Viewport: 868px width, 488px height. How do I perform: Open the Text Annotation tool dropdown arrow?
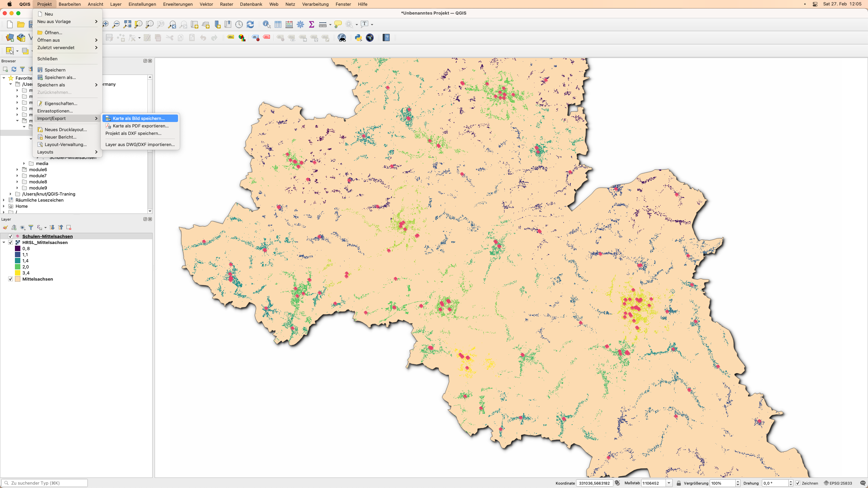372,25
